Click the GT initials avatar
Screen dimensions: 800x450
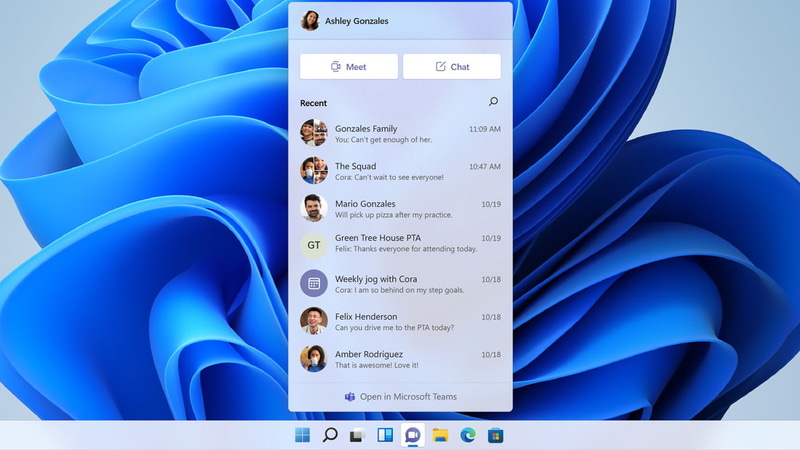tap(314, 245)
